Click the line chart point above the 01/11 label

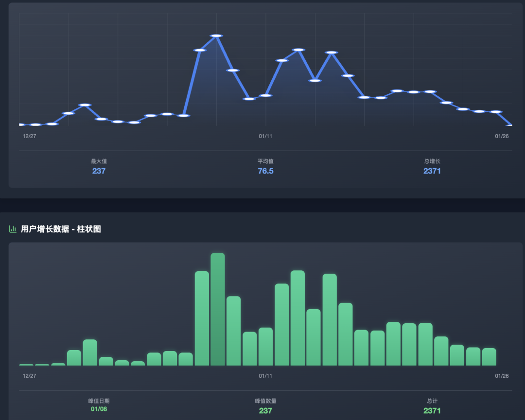click(x=265, y=96)
